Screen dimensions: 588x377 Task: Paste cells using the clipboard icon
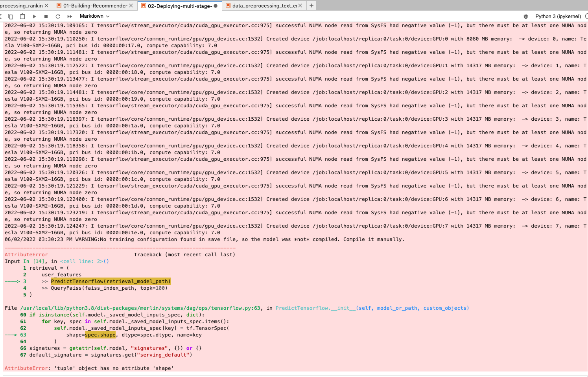pos(22,16)
